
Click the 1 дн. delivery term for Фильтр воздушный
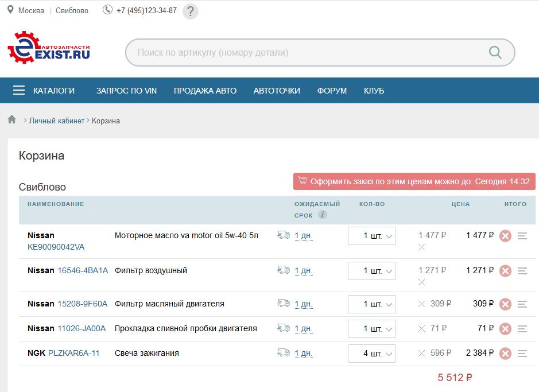click(304, 271)
